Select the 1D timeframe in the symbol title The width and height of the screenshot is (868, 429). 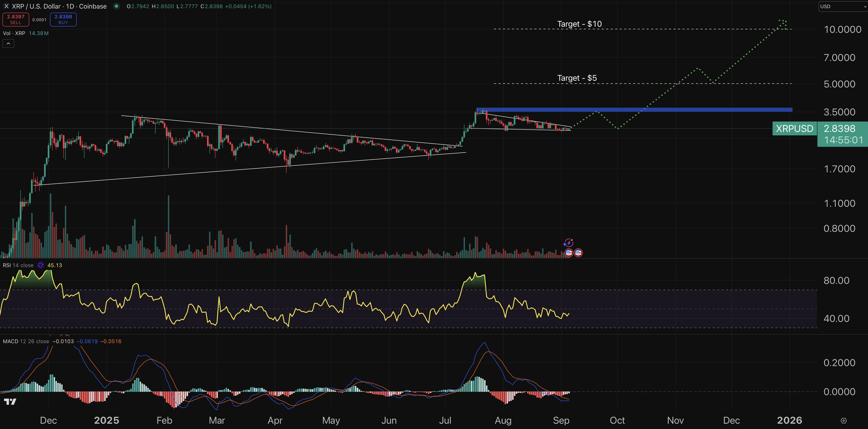pyautogui.click(x=70, y=6)
